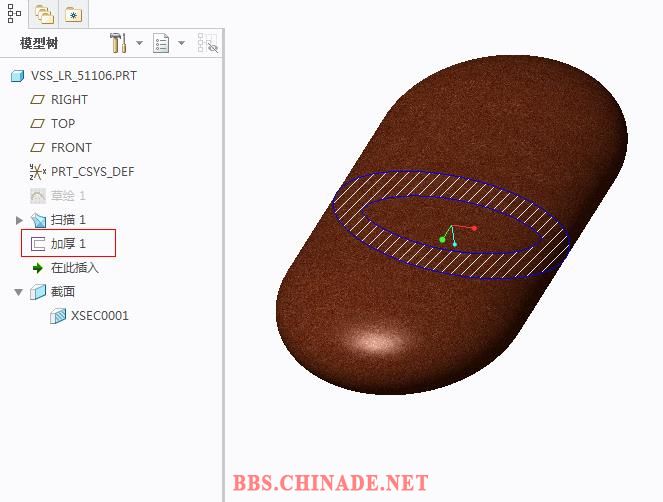Click the TOP datum plane icon
The height and width of the screenshot is (502, 663).
pyautogui.click(x=38, y=123)
